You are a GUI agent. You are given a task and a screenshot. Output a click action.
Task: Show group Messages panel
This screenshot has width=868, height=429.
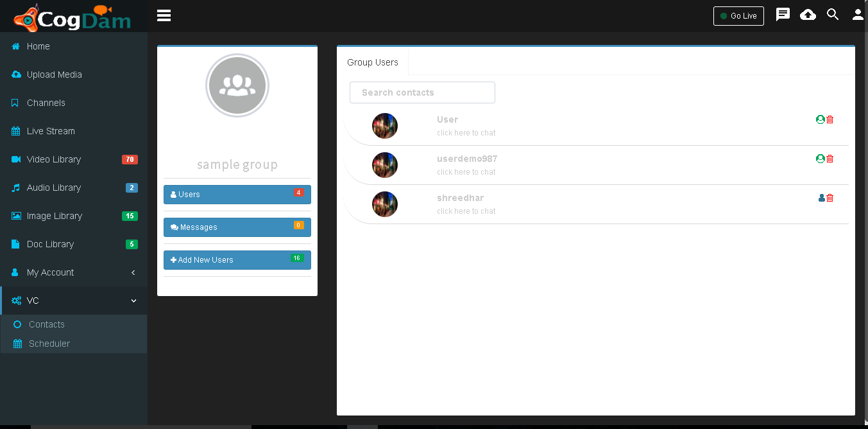[237, 227]
